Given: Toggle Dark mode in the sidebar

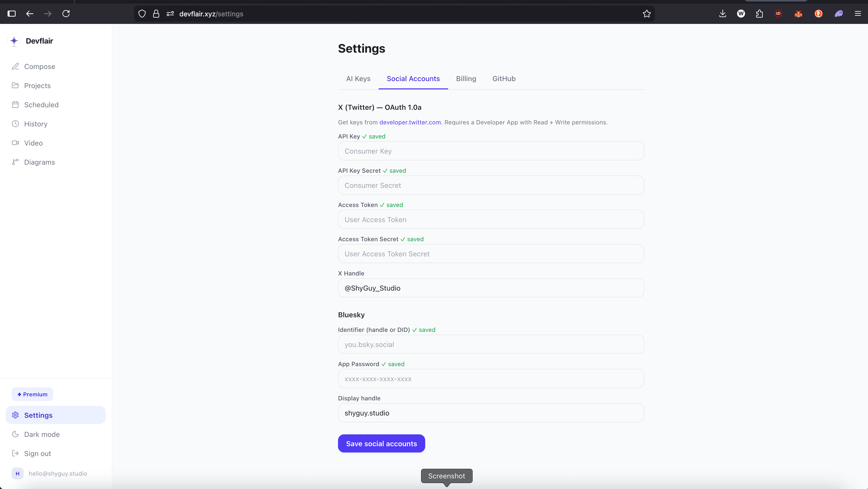Looking at the screenshot, I should click(x=42, y=434).
